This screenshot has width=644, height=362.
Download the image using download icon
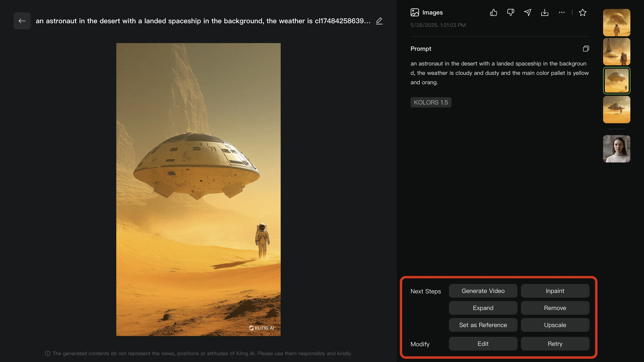click(x=545, y=12)
